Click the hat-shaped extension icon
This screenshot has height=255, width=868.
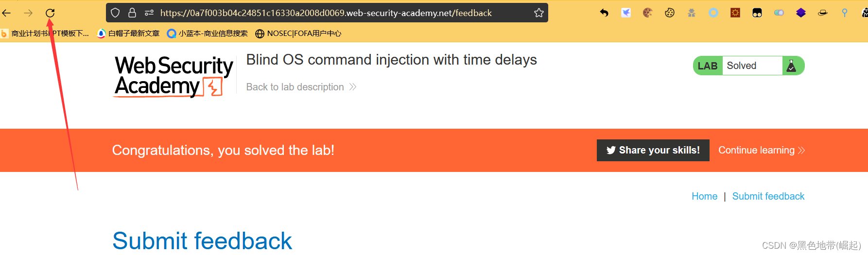click(x=822, y=13)
